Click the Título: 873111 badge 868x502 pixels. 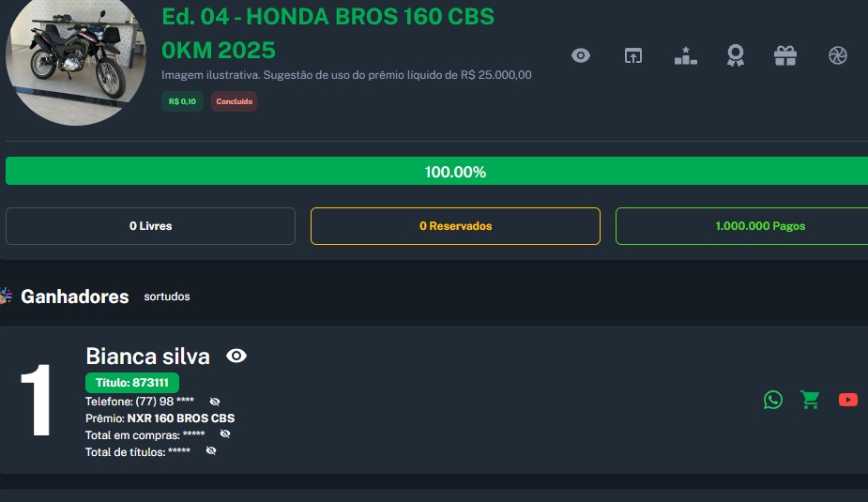tap(132, 383)
